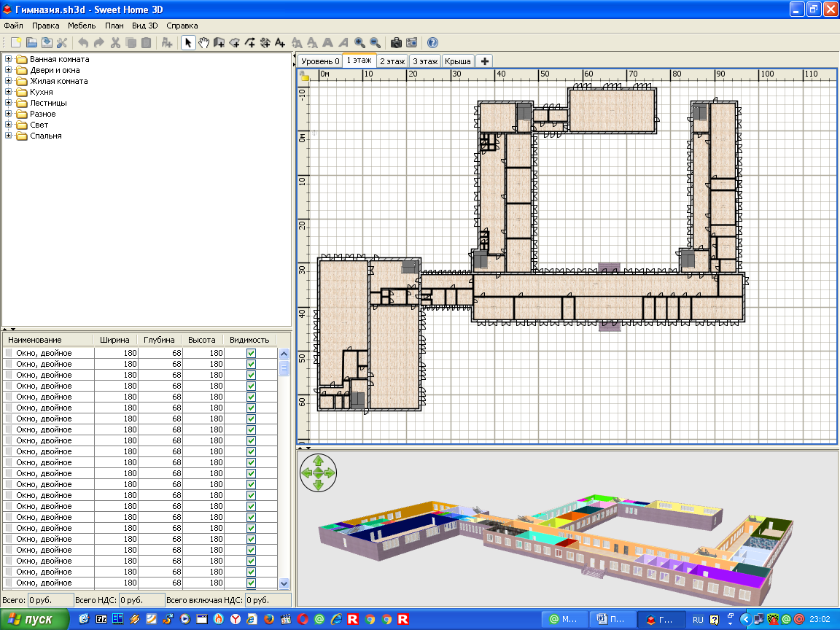840x630 pixels.
Task: Switch to the Крыша level tab
Action: click(458, 61)
